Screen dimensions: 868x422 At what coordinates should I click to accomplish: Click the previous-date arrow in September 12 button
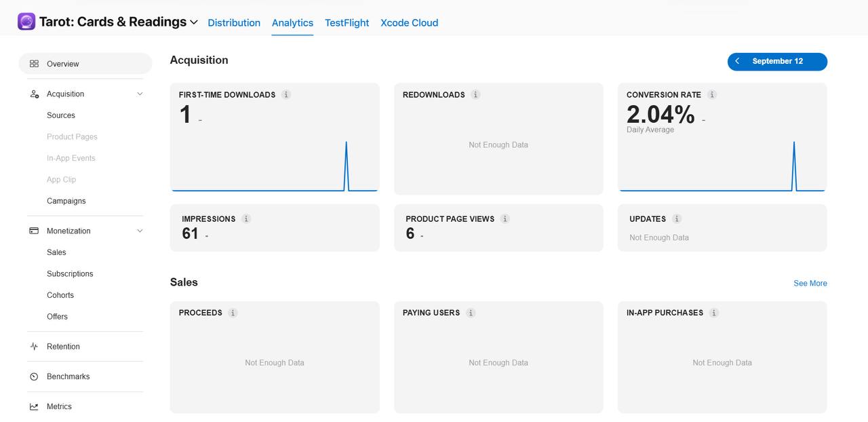737,61
